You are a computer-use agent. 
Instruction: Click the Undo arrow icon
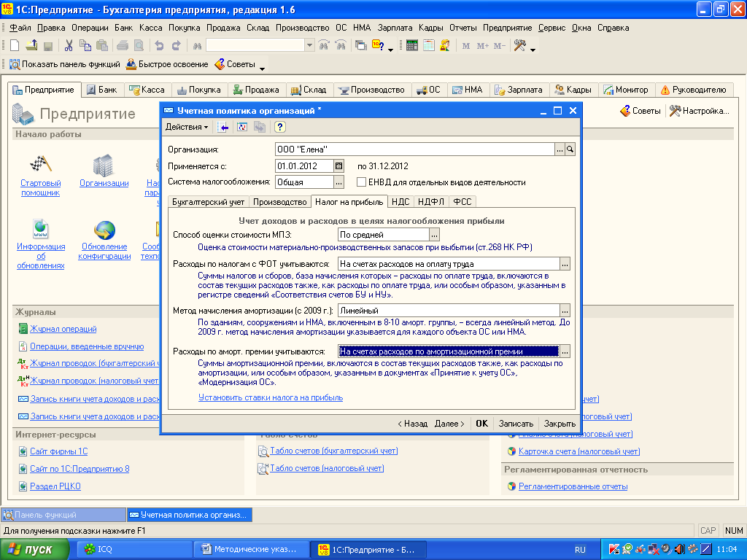click(x=159, y=46)
